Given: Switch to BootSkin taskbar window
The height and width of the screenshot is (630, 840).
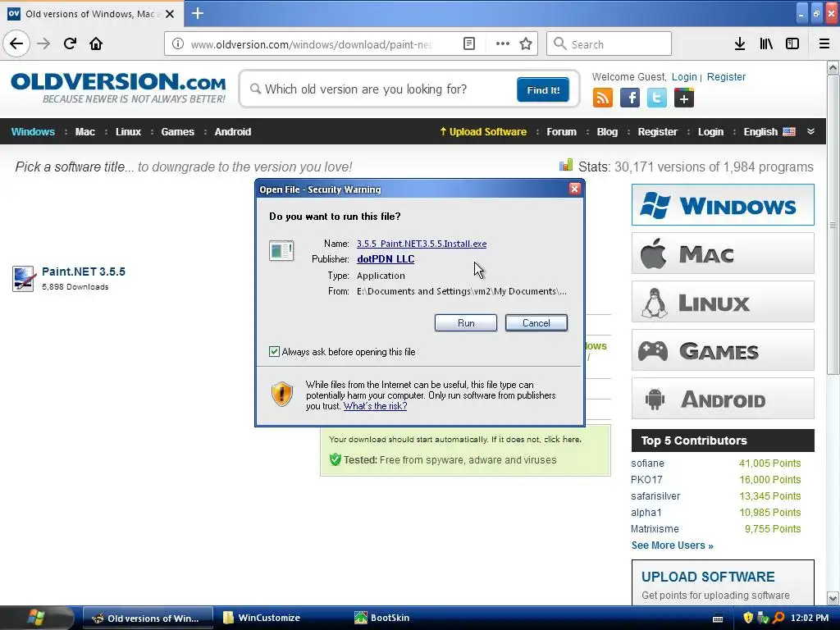Looking at the screenshot, I should point(414,618).
